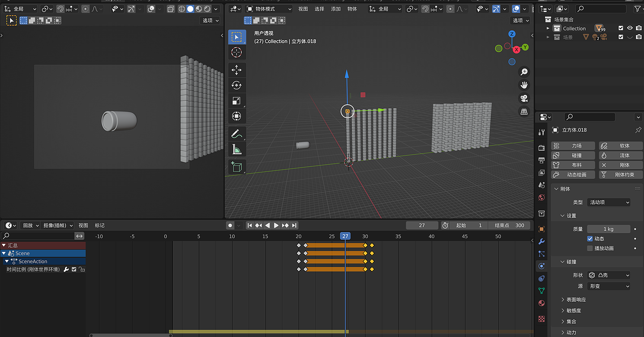This screenshot has height=337, width=644.
Task: Open the 抠像(插帧) keying dropdown
Action: (x=58, y=225)
